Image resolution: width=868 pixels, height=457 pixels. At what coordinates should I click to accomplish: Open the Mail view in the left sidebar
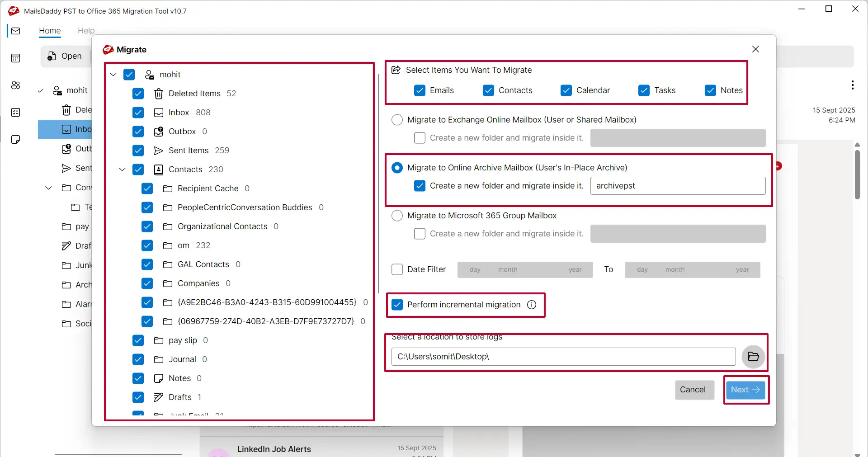click(x=16, y=31)
